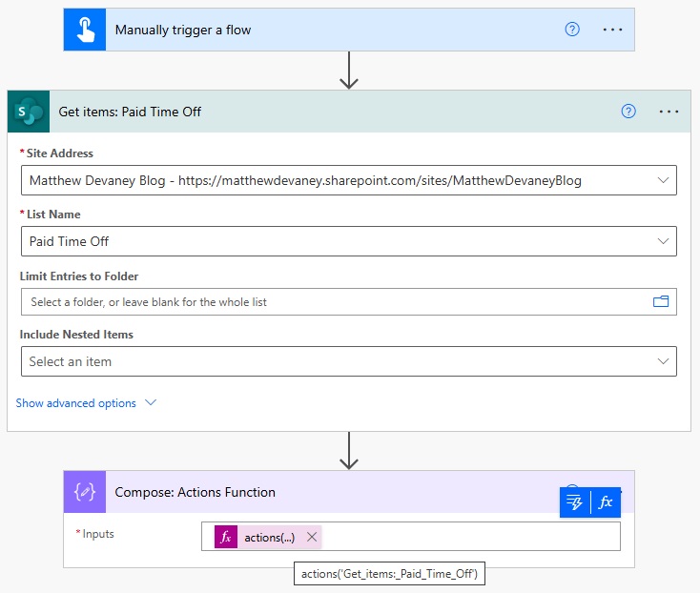The height and width of the screenshot is (593, 700).
Task: Open the fx expression editor button
Action: 606,503
